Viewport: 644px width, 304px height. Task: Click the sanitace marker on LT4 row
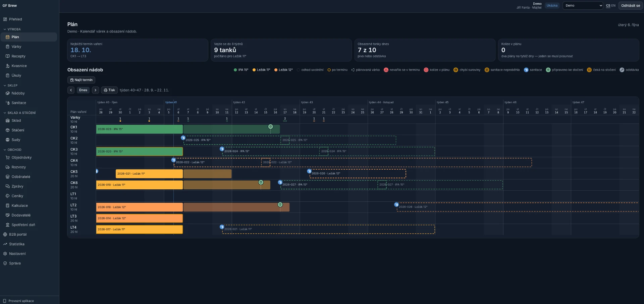222,227
